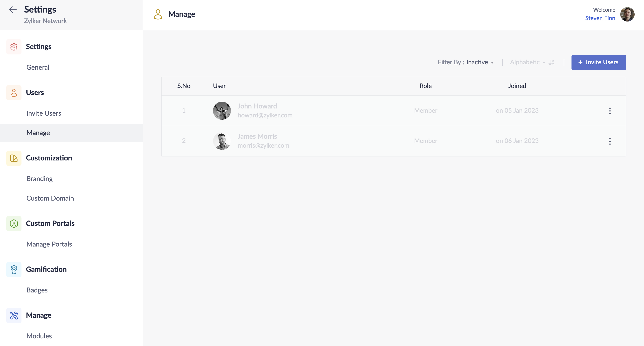
Task: Click the Steven Finn profile link
Action: (600, 18)
